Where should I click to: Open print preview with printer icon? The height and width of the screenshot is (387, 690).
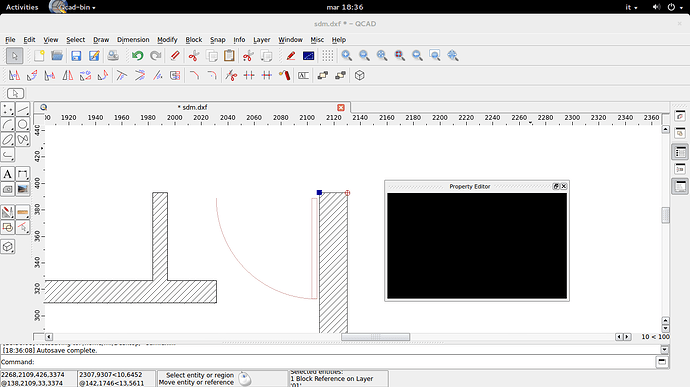click(x=113, y=56)
